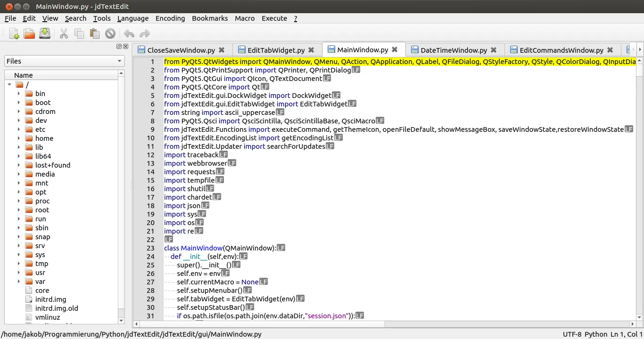This screenshot has height=339, width=644.
Task: Cut text using the scissors icon
Action: tap(64, 33)
